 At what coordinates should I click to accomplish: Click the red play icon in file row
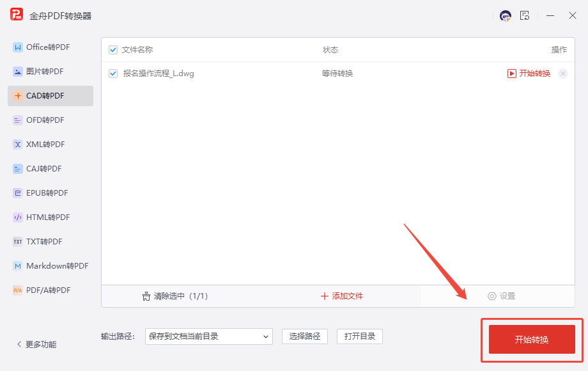pyautogui.click(x=511, y=74)
